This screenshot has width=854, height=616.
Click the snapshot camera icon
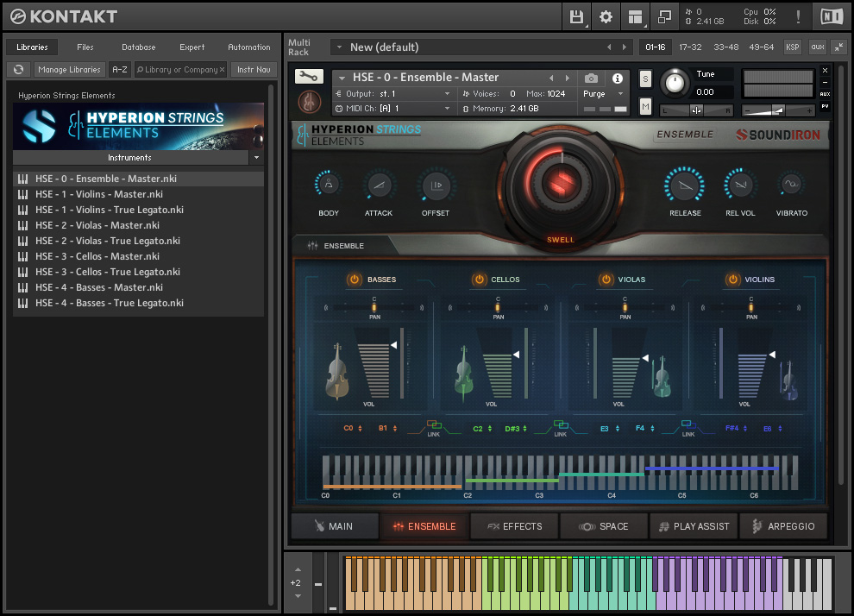pos(591,78)
